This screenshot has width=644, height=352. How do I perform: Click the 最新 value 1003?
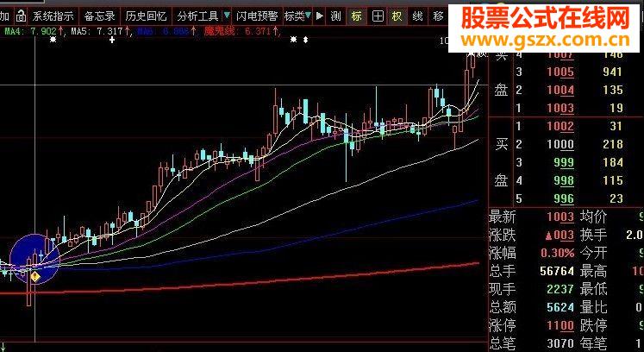(x=560, y=217)
